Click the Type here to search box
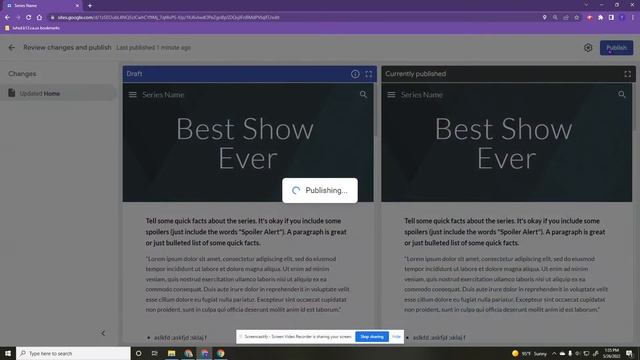The image size is (640, 360). (73, 353)
